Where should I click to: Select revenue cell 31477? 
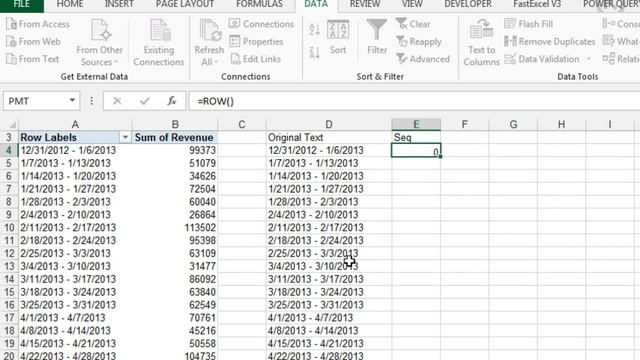[175, 267]
